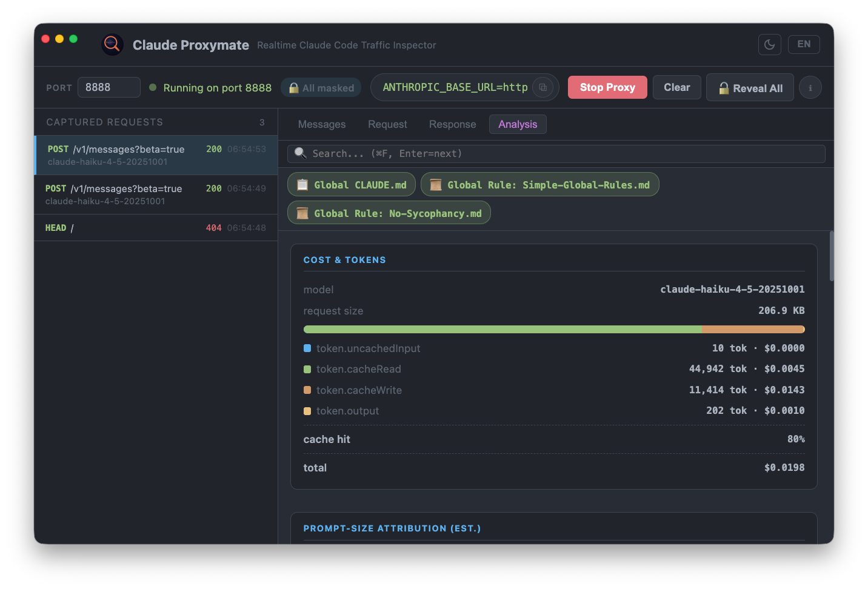This screenshot has width=868, height=589.
Task: Open Global Rule: No-Sycophancy.md chip
Action: click(389, 213)
